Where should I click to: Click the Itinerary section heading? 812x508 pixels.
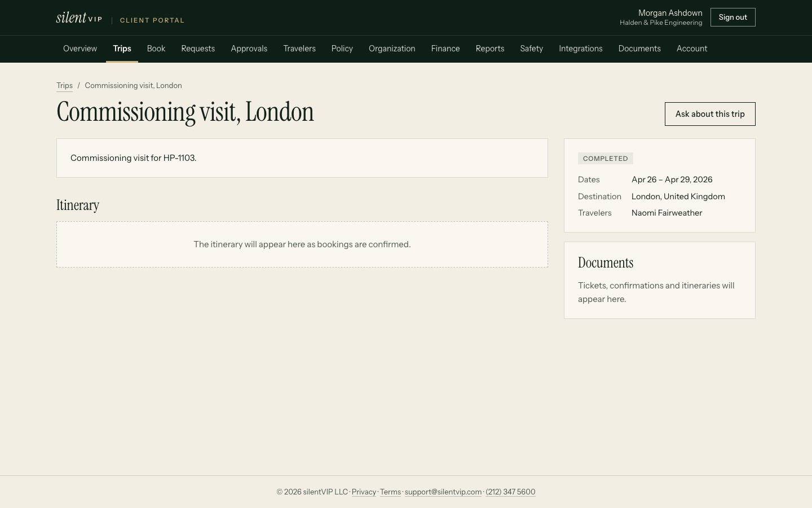[x=78, y=205]
